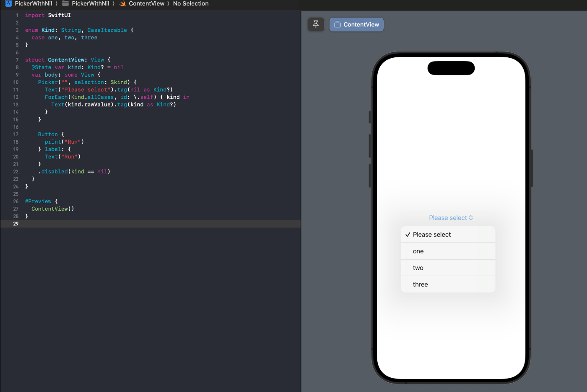Click 'import SwiftUI' on line 1
The height and width of the screenshot is (392, 587).
pyautogui.click(x=48, y=15)
